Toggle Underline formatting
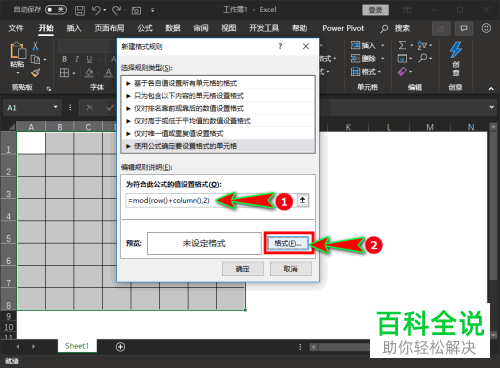This screenshot has width=500, height=368. pyautogui.click(x=89, y=59)
